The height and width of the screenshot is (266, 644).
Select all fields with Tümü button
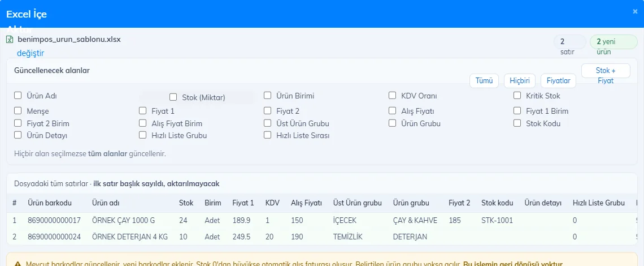point(484,81)
